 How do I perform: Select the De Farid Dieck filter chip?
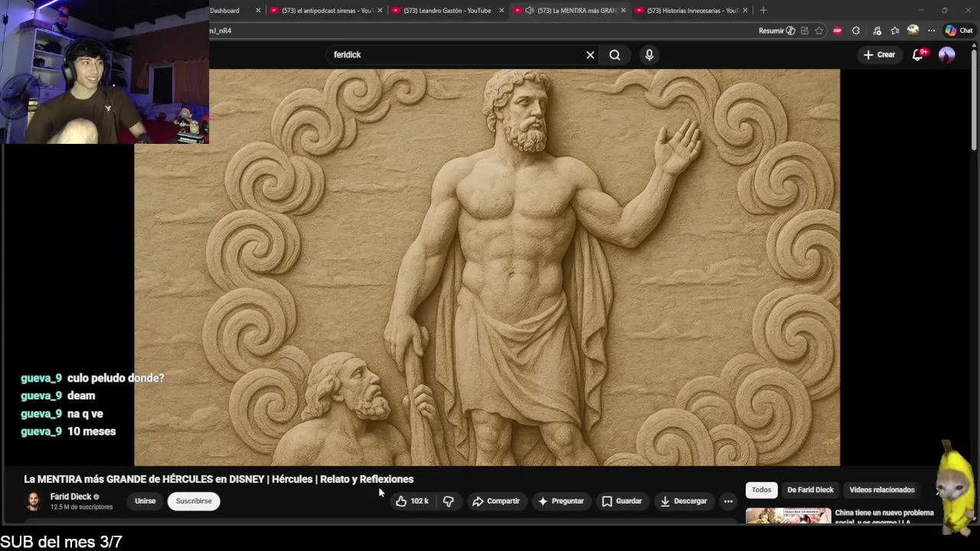810,490
